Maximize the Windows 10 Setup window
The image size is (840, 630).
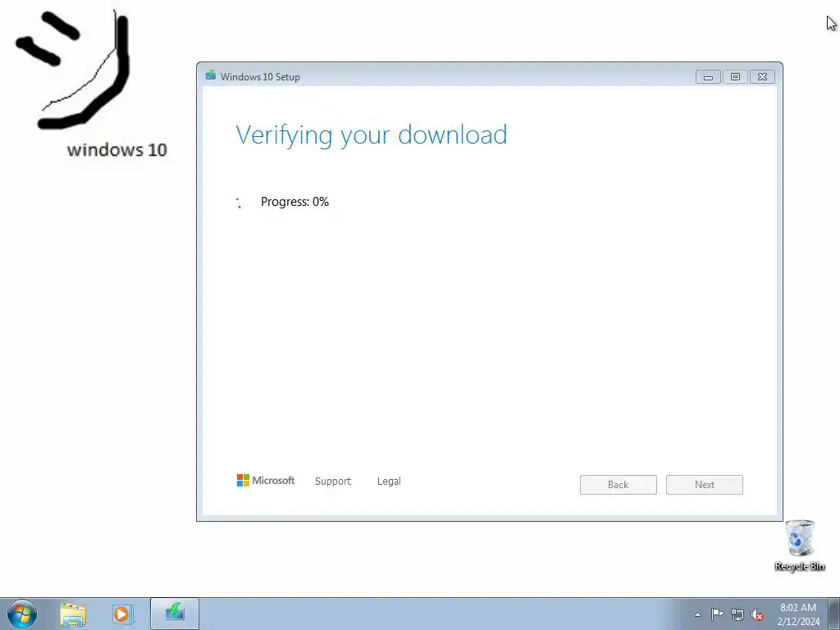tap(735, 77)
